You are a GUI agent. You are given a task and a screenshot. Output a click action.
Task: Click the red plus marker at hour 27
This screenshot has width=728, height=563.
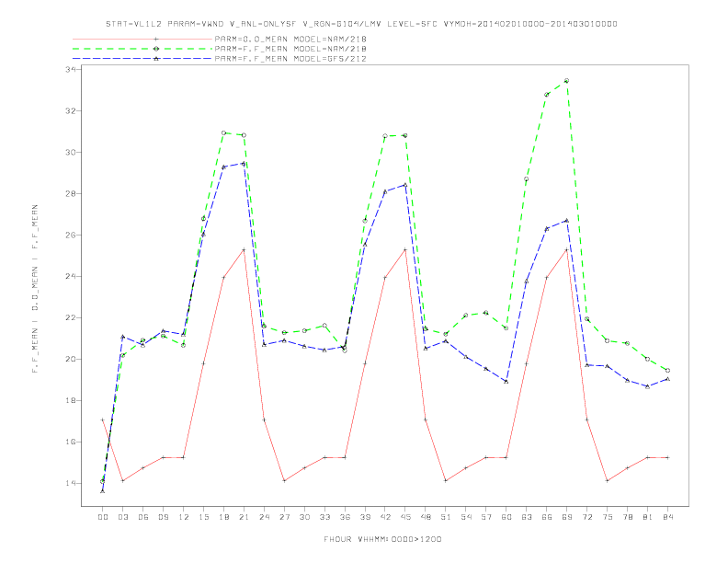pos(284,481)
